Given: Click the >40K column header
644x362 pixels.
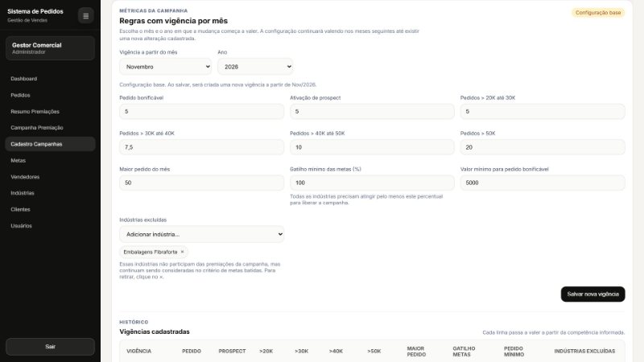Looking at the screenshot, I should click(x=336, y=352).
